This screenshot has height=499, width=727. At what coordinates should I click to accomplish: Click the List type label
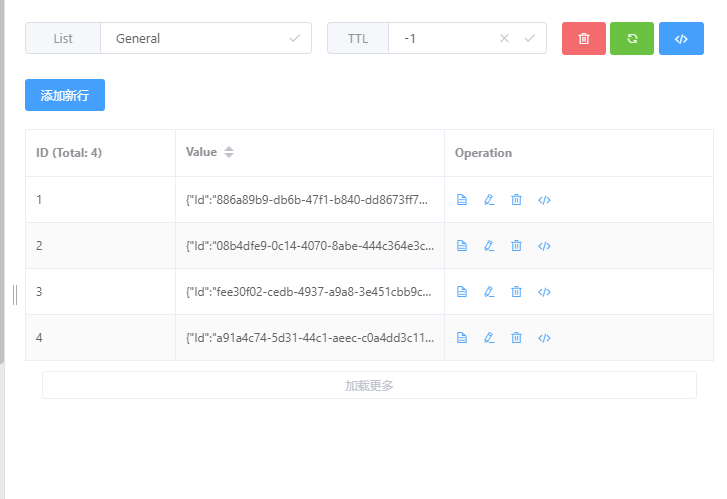pos(63,38)
